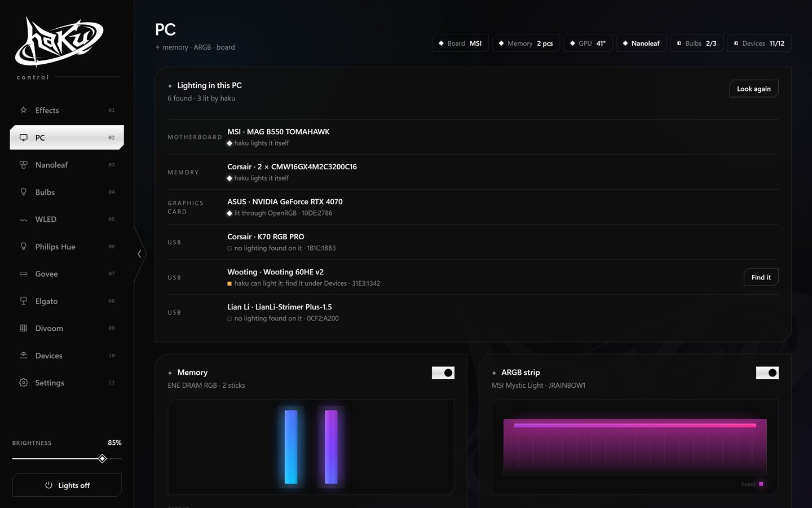
Task: Click the brightness slider diamond handle
Action: tap(103, 458)
